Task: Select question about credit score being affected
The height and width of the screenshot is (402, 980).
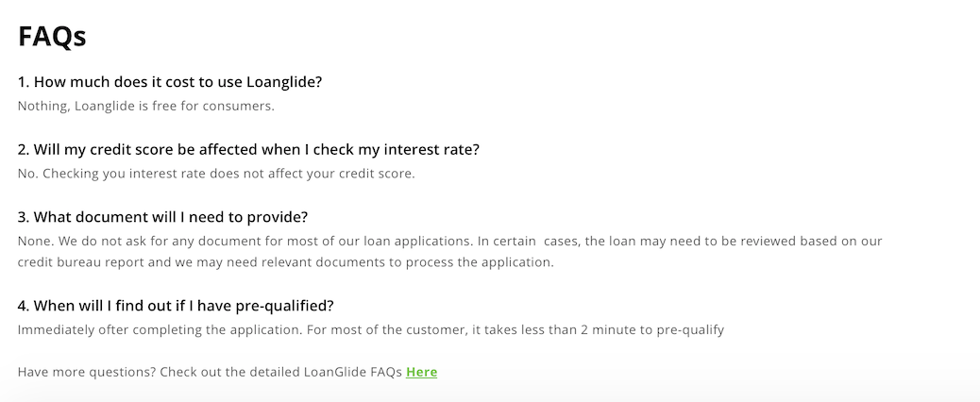Action: coord(248,150)
